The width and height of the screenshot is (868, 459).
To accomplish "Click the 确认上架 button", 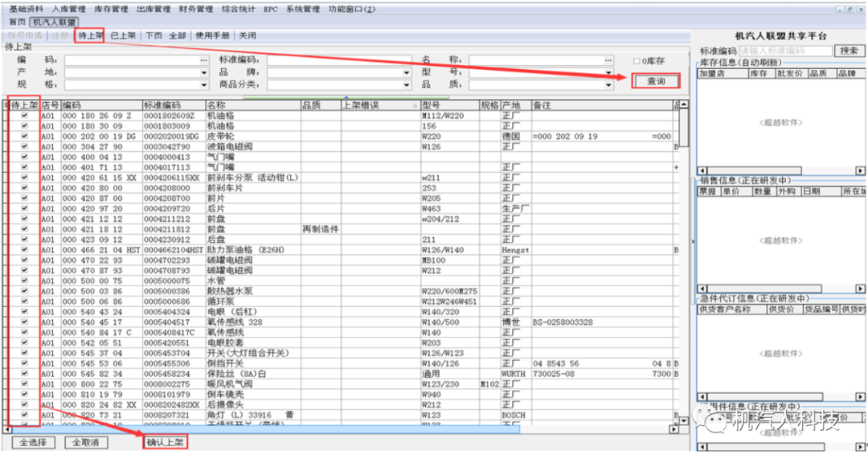I will pos(164,443).
